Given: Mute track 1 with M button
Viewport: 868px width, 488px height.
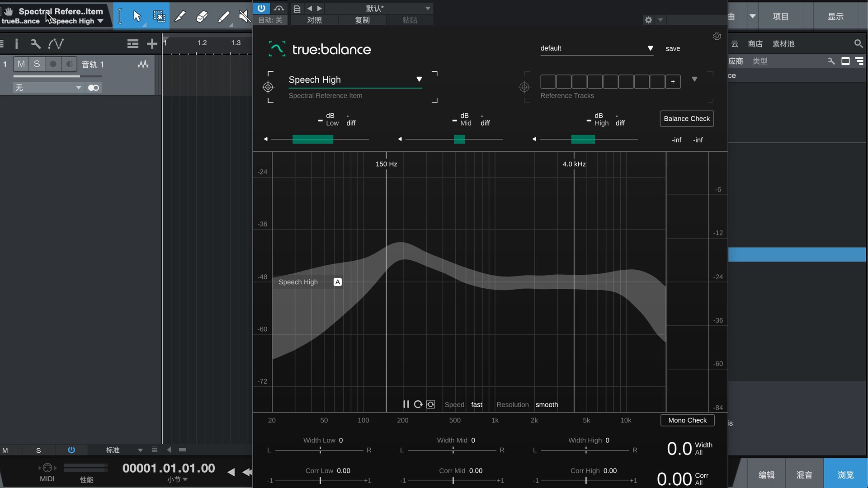Looking at the screenshot, I should coord(21,64).
